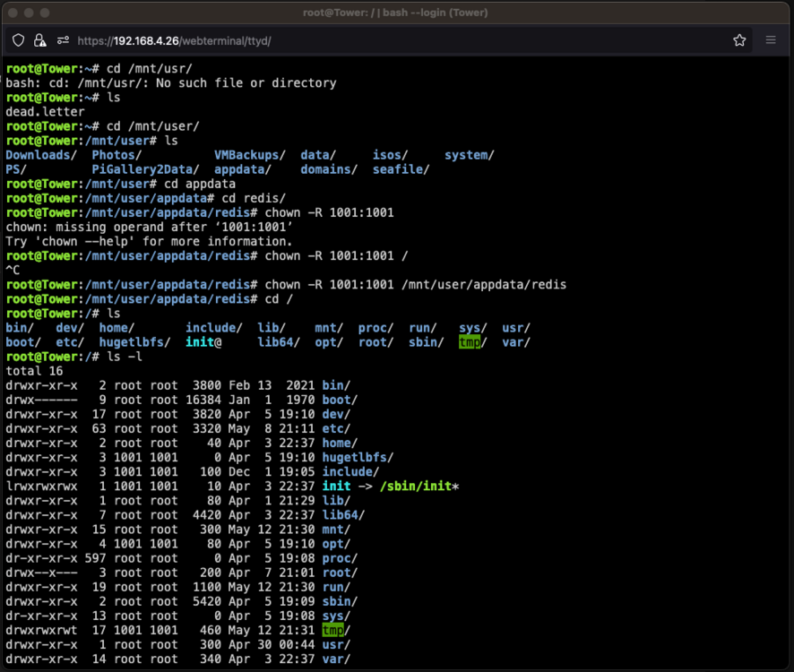The width and height of the screenshot is (794, 672).
Task: Click the yellow minimize window button
Action: pyautogui.click(x=29, y=13)
